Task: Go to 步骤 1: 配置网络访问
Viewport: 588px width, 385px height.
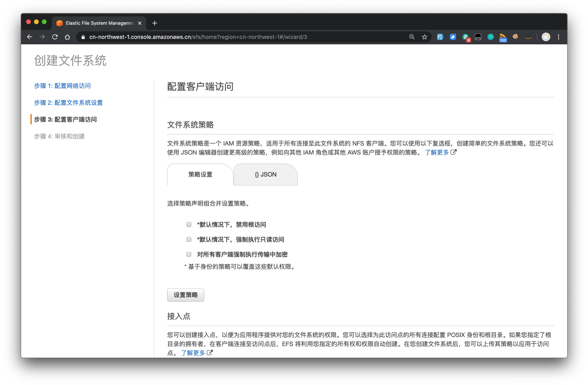Action: (x=62, y=86)
